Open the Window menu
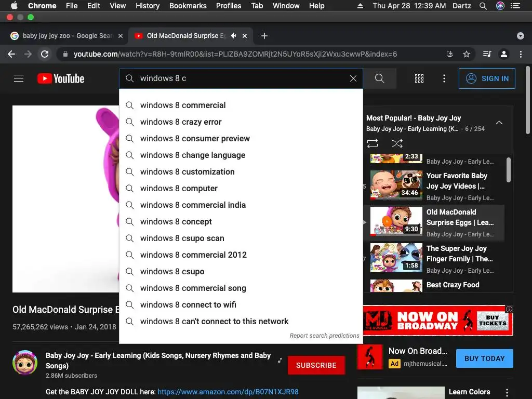Viewport: 532px width, 399px height. tap(286, 6)
